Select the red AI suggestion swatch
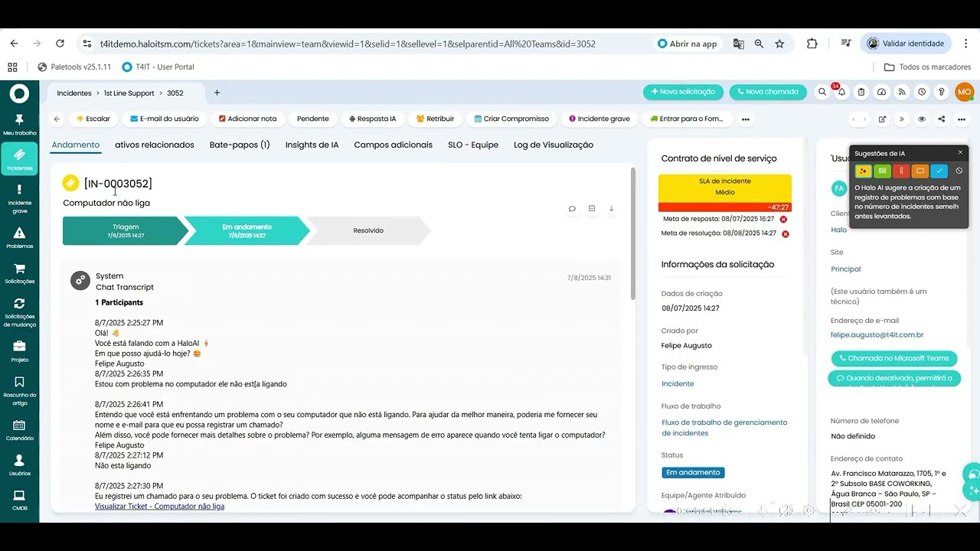This screenshot has width=980, height=551. [901, 171]
